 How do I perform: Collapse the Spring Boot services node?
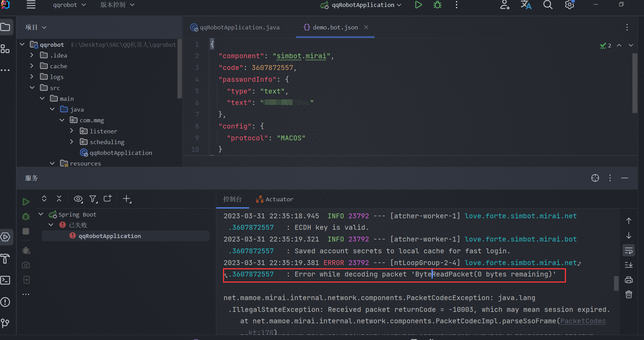coord(41,214)
